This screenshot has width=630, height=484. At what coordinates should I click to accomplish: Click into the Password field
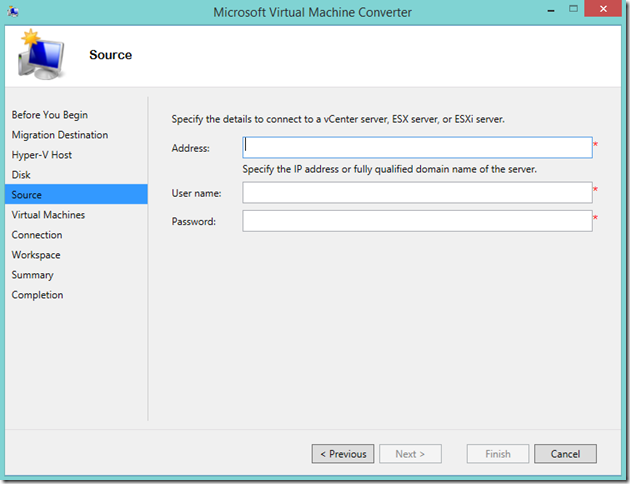click(417, 221)
